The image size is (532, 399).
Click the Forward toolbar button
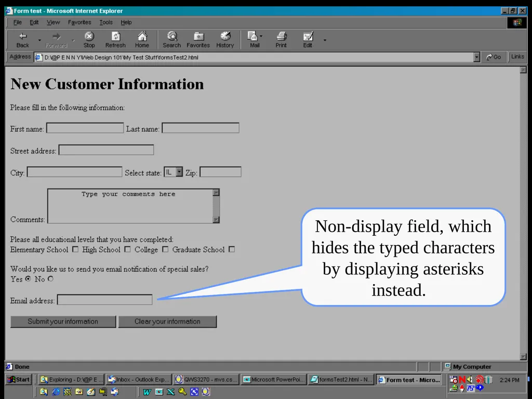click(56, 39)
